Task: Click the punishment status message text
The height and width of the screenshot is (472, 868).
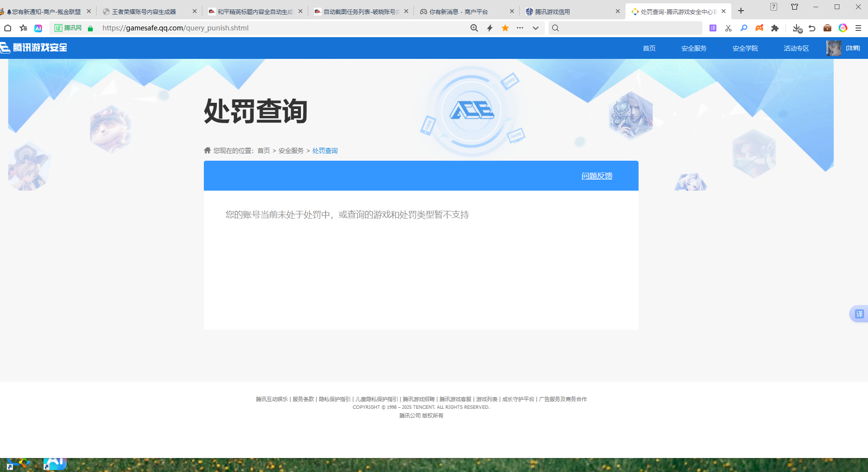Action: (x=347, y=215)
